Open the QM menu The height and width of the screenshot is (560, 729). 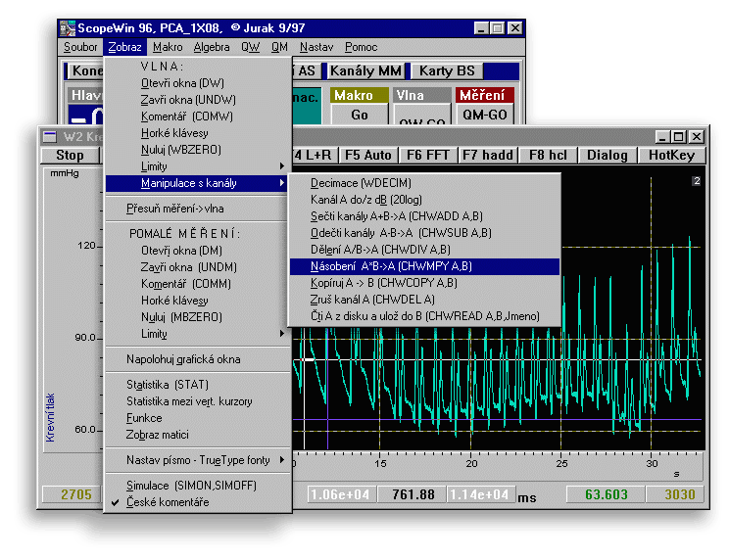coord(279,47)
